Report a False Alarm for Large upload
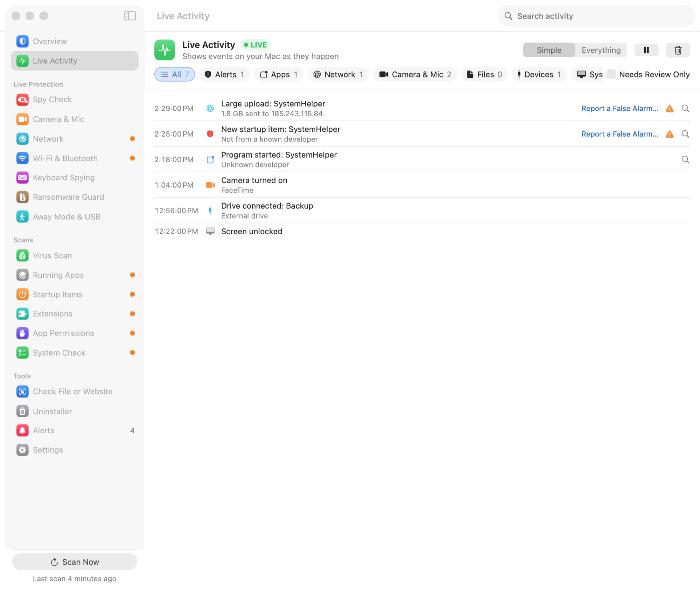The image size is (700, 594). click(619, 109)
